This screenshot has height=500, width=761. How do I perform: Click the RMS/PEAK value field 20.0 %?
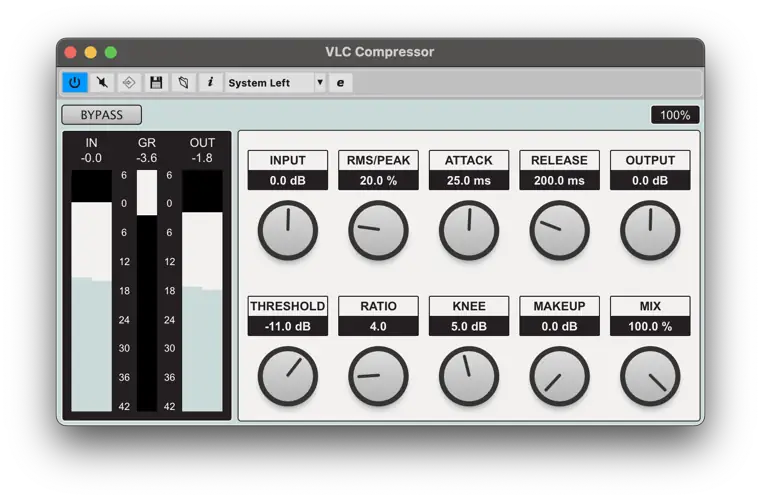[378, 180]
